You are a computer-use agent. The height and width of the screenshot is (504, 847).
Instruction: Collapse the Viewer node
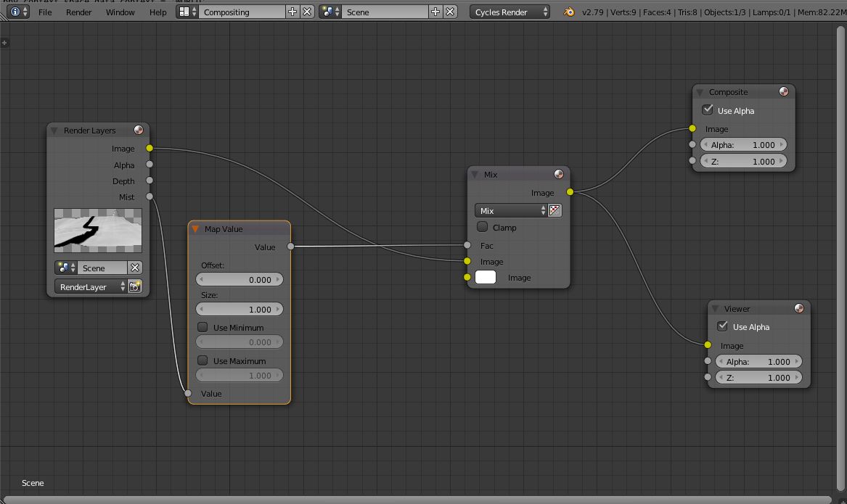[715, 309]
